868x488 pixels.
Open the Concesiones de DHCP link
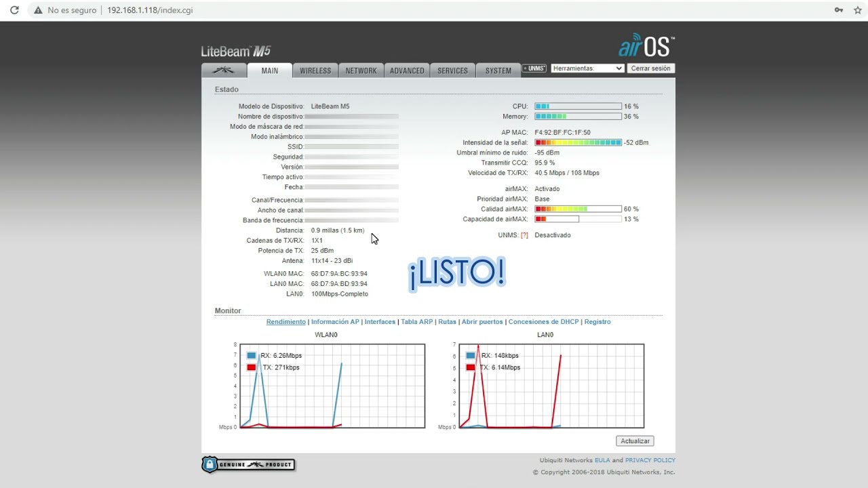coord(544,322)
